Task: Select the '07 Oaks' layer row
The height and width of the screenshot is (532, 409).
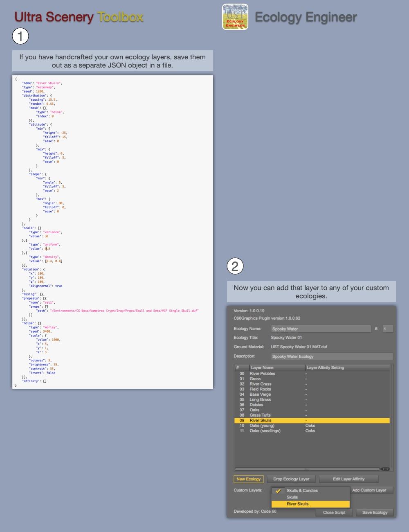Action: (x=312, y=410)
